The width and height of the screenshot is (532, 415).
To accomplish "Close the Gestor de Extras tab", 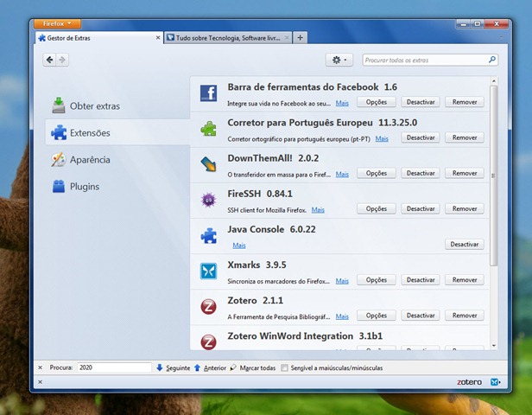I will point(158,38).
